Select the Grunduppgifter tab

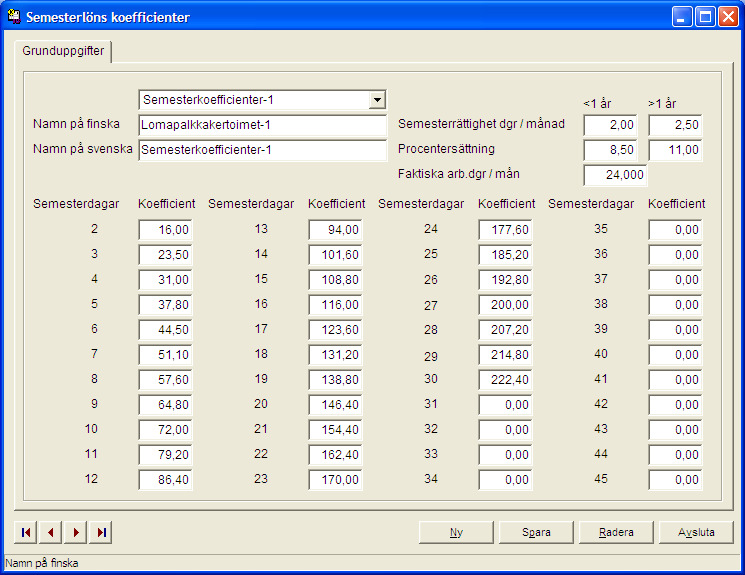[x=63, y=51]
